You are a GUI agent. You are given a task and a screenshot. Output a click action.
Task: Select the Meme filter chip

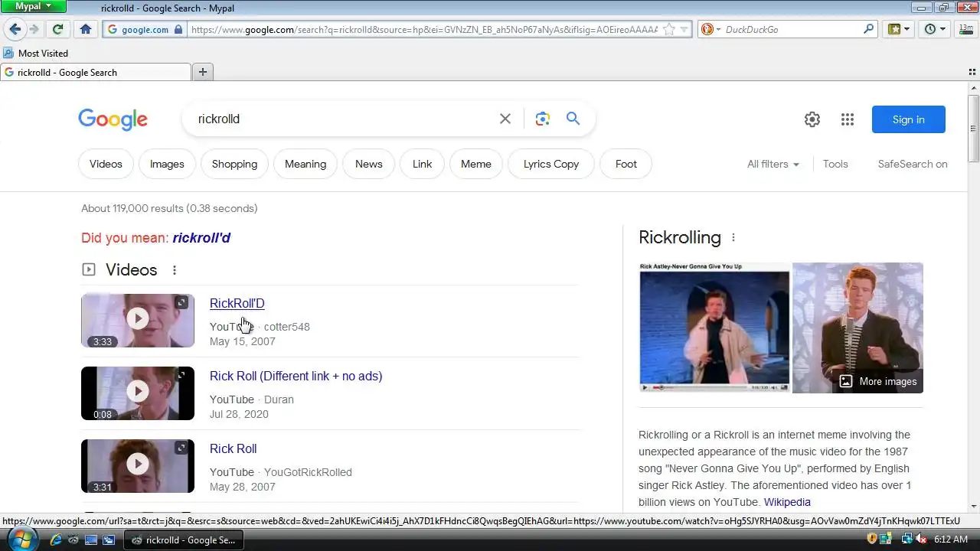point(476,164)
